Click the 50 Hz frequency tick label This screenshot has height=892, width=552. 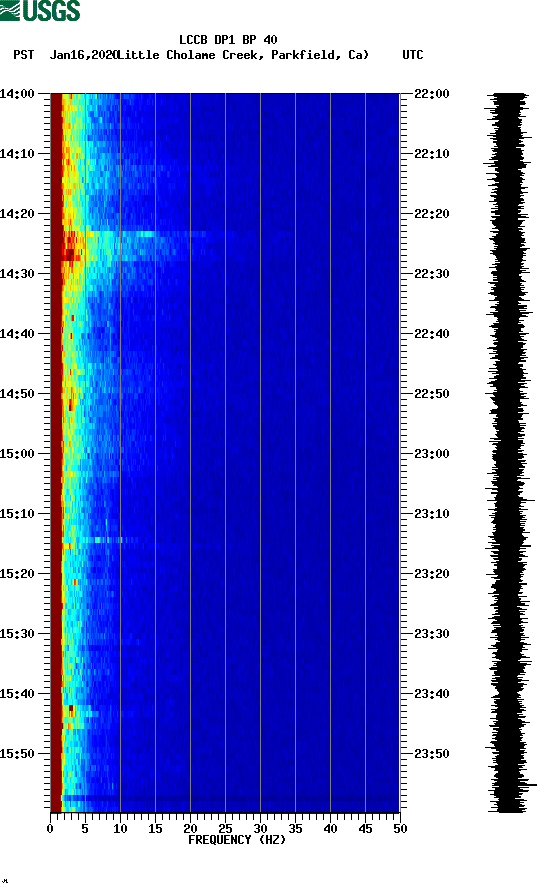(x=401, y=829)
